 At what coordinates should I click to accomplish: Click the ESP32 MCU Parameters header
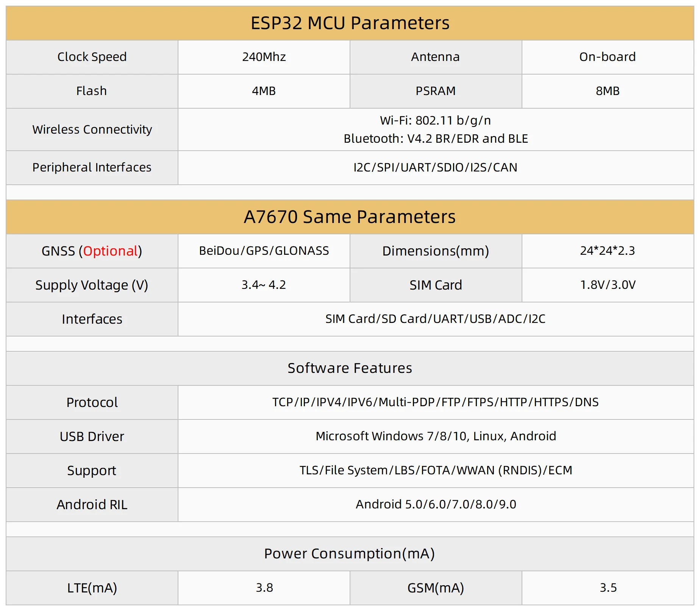pyautogui.click(x=350, y=23)
